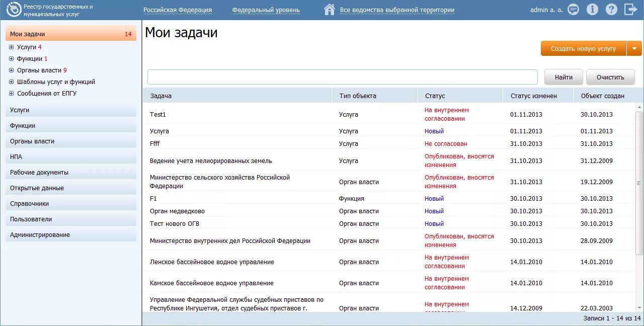This screenshot has width=644, height=326.
Task: Open Тест нового ОГВ task row
Action: pyautogui.click(x=389, y=223)
